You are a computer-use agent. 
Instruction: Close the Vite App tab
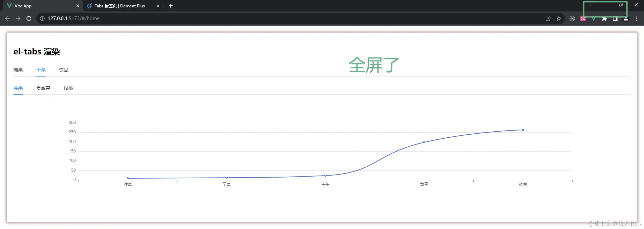(x=78, y=6)
